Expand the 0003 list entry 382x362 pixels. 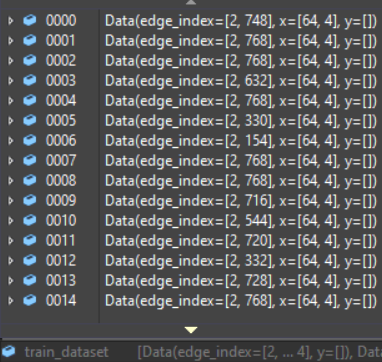tap(11, 81)
